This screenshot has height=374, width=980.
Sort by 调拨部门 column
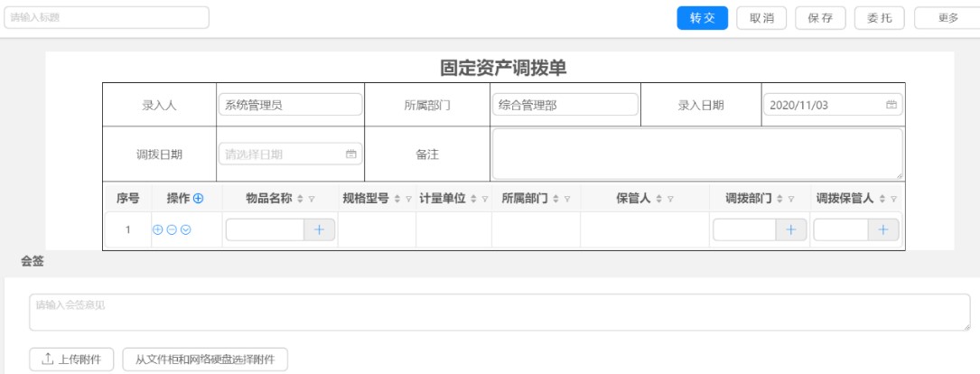click(x=779, y=199)
